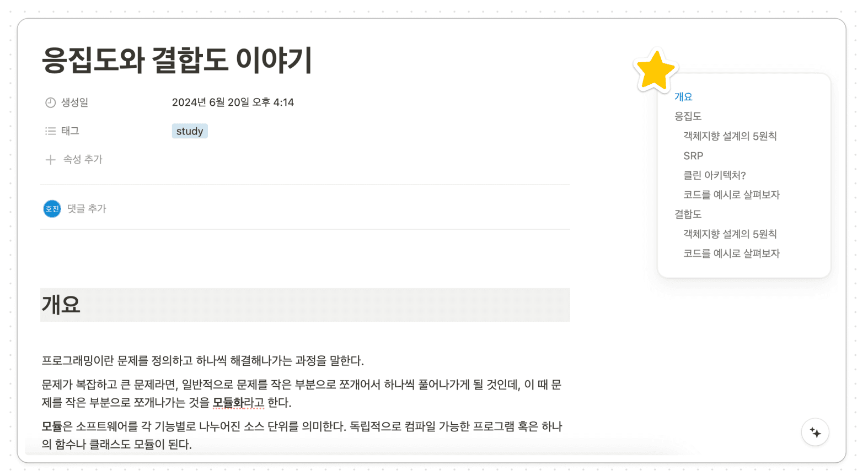
Task: Jump to 응집도 section in outline
Action: tap(688, 116)
